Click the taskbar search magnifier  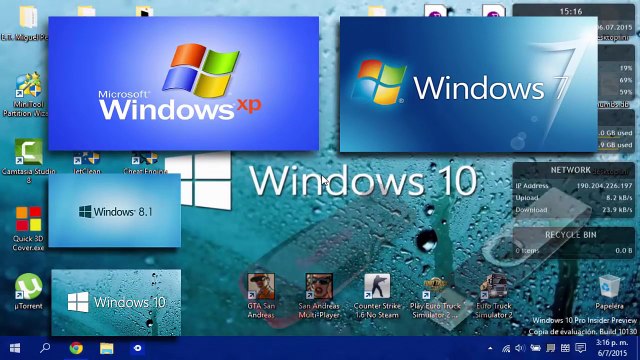[x=45, y=348]
